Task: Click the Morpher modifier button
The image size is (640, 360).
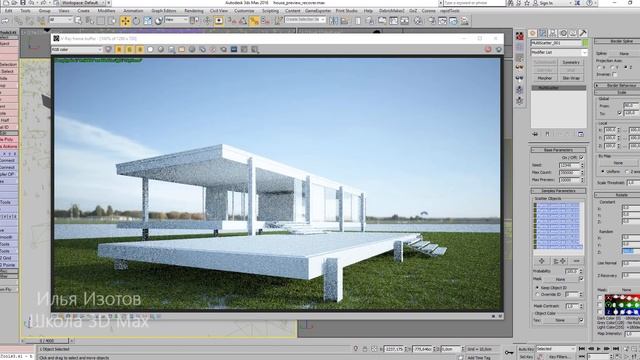Action: [544, 78]
